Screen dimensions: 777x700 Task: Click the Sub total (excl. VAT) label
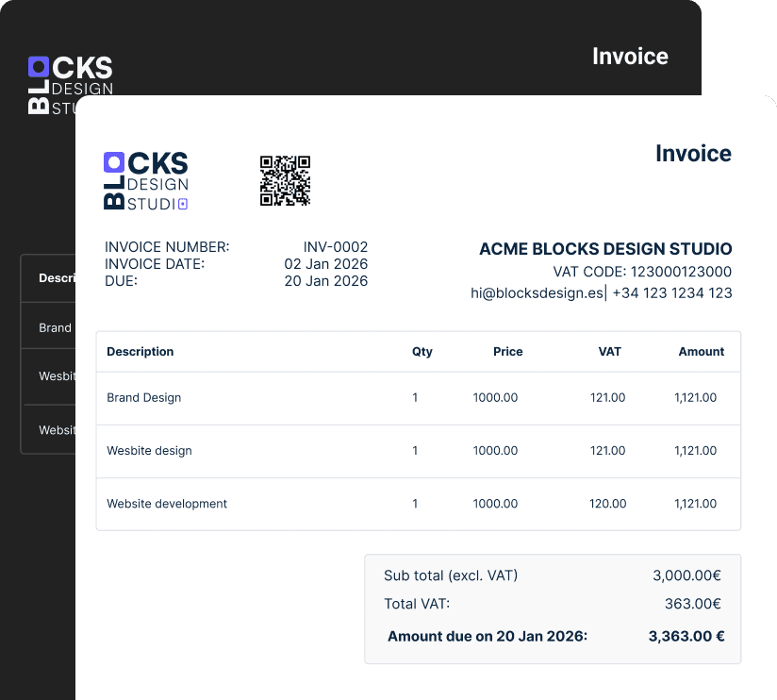click(x=451, y=575)
